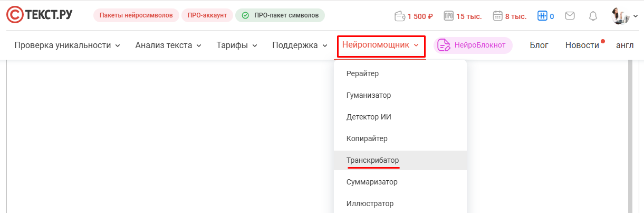
Task: Open the Поддержка dropdown
Action: (x=300, y=45)
